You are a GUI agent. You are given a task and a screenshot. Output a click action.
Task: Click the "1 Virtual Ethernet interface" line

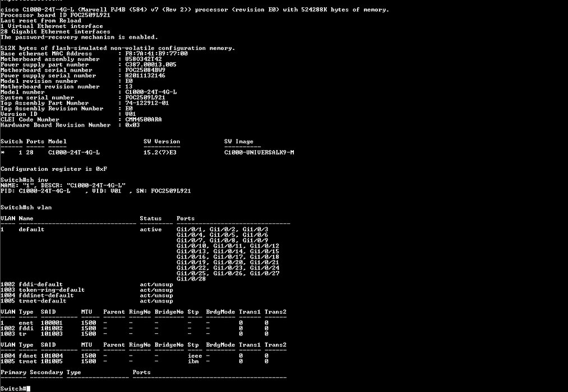point(52,26)
